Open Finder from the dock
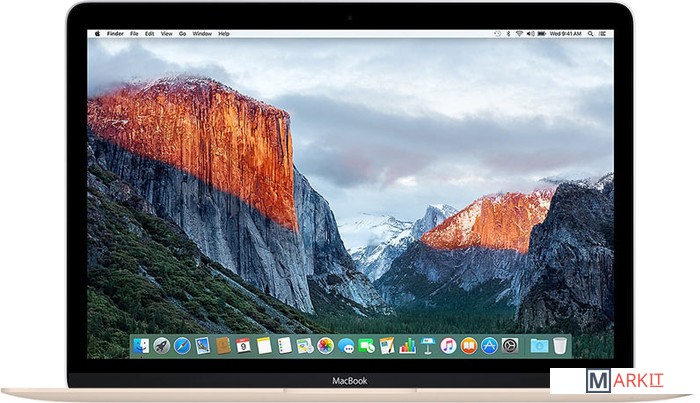The height and width of the screenshot is (403, 700). pyautogui.click(x=140, y=345)
